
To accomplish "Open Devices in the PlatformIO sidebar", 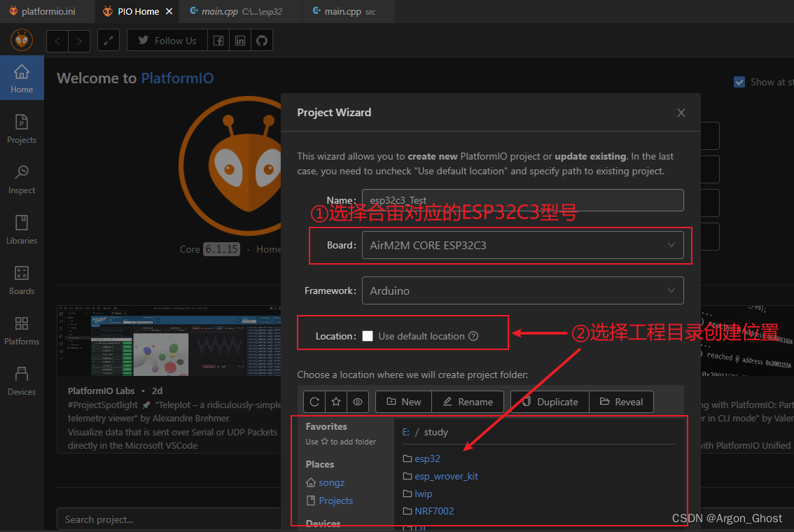I will pos(22,381).
